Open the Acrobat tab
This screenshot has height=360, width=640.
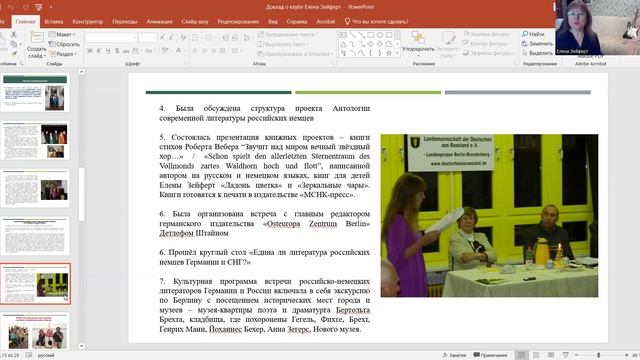pyautogui.click(x=326, y=22)
